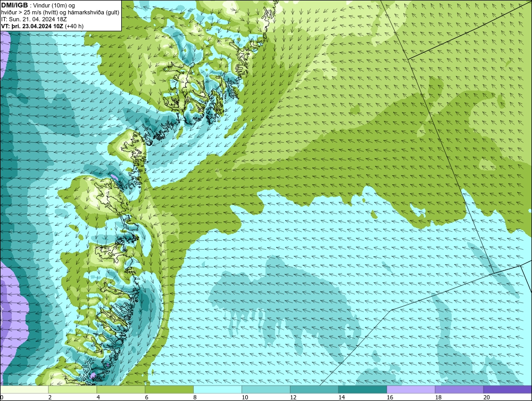
Task: Click the 2–4 m/s light green legend swatch
Action: point(72,389)
